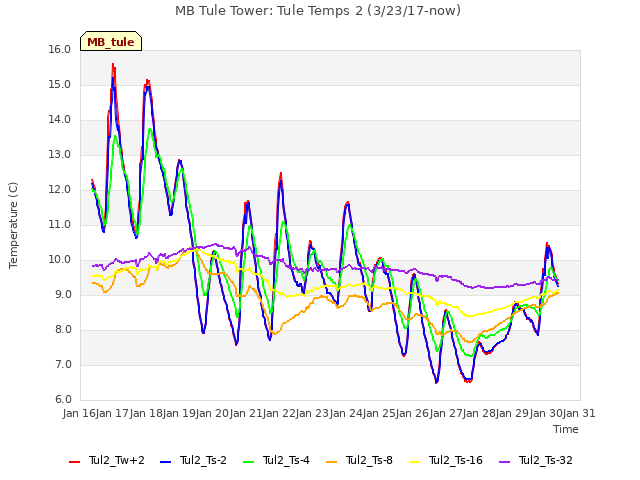Select the Tul2_Ts-16 legend label
Image resolution: width=640 pixels, height=480 pixels.
pyautogui.click(x=456, y=460)
